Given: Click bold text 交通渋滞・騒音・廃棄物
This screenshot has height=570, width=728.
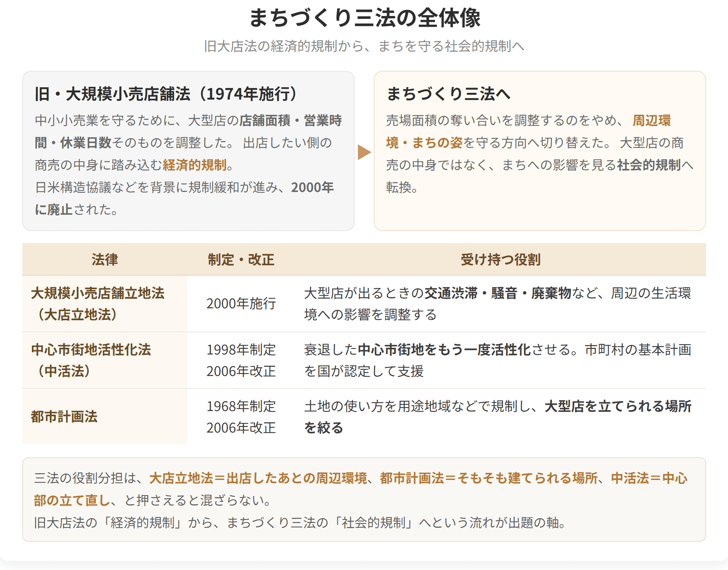Looking at the screenshot, I should tap(498, 293).
